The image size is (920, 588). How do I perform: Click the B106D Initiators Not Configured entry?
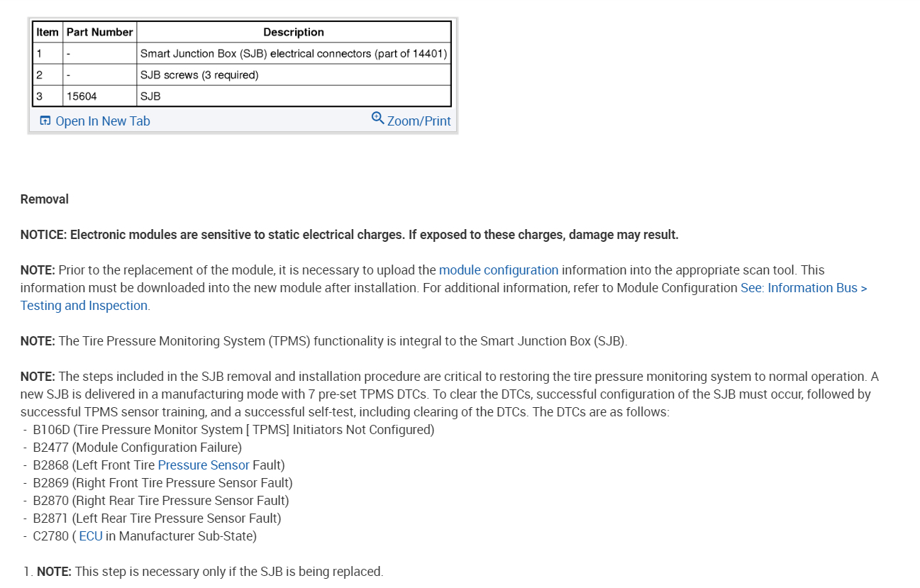click(x=233, y=430)
